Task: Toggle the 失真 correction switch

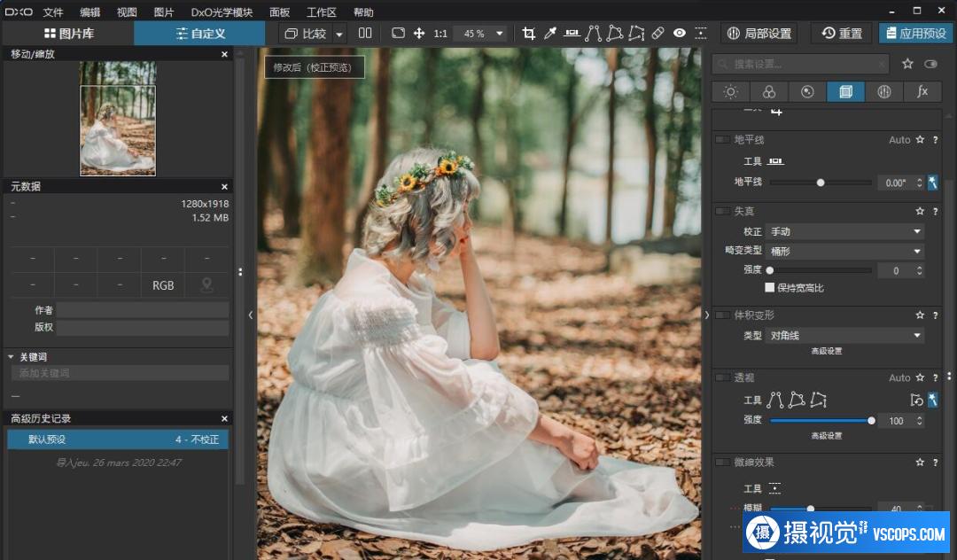Action: point(723,211)
